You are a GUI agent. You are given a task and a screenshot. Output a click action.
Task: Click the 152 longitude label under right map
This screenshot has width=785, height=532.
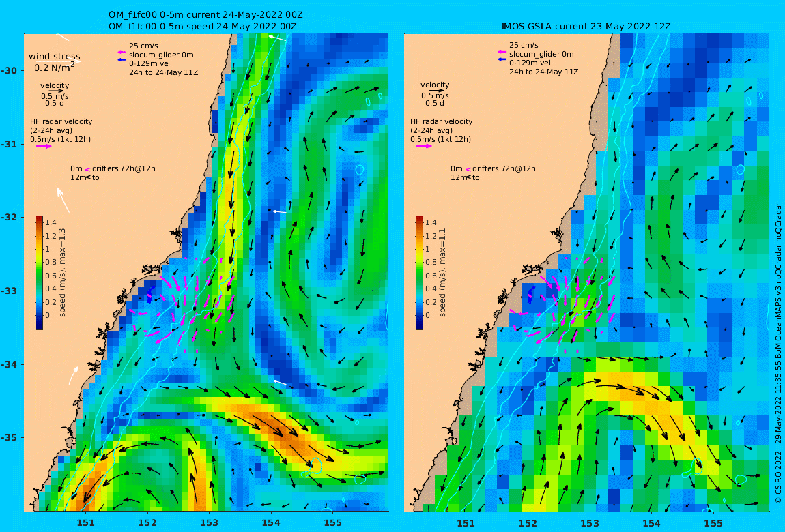(x=528, y=523)
